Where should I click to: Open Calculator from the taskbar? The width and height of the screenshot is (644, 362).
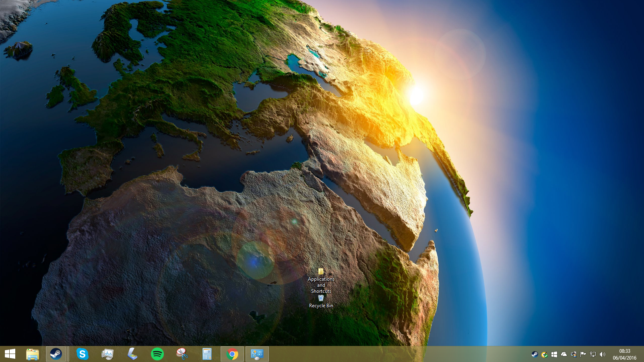tap(207, 354)
